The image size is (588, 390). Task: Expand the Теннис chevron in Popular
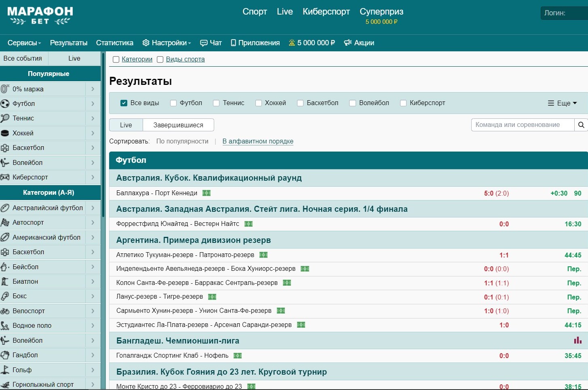93,118
